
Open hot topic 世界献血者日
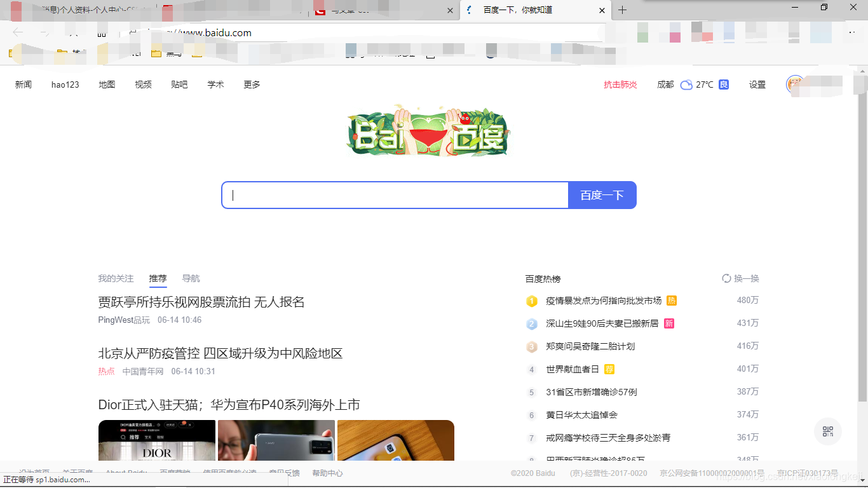[x=573, y=369]
